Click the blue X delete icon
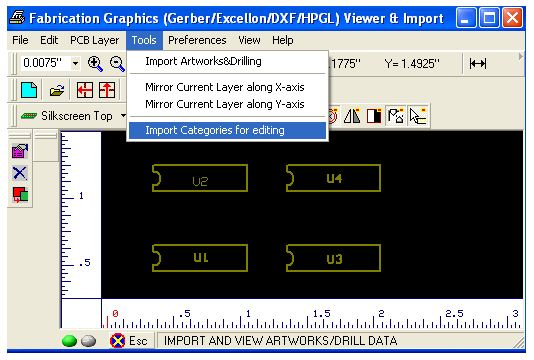 click(20, 173)
